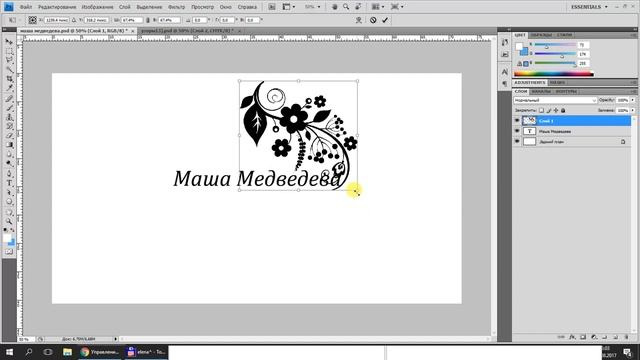Image resolution: width=640 pixels, height=360 pixels.
Task: Toggle Quick Mask mode in toolbox
Action: pos(9,252)
